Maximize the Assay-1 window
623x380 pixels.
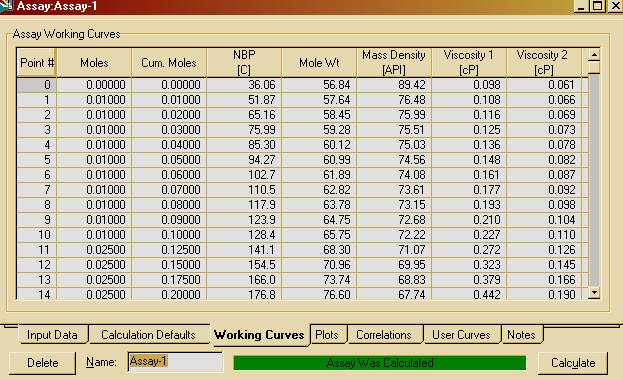(598, 6)
